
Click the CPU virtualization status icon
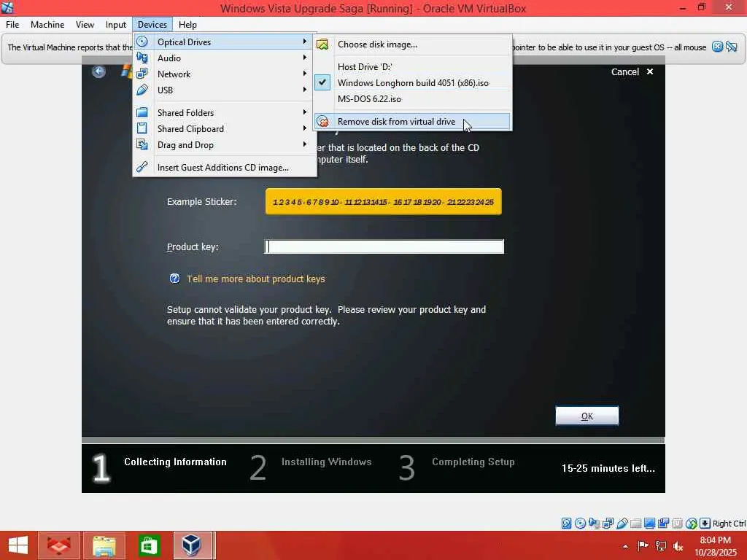coord(677,524)
